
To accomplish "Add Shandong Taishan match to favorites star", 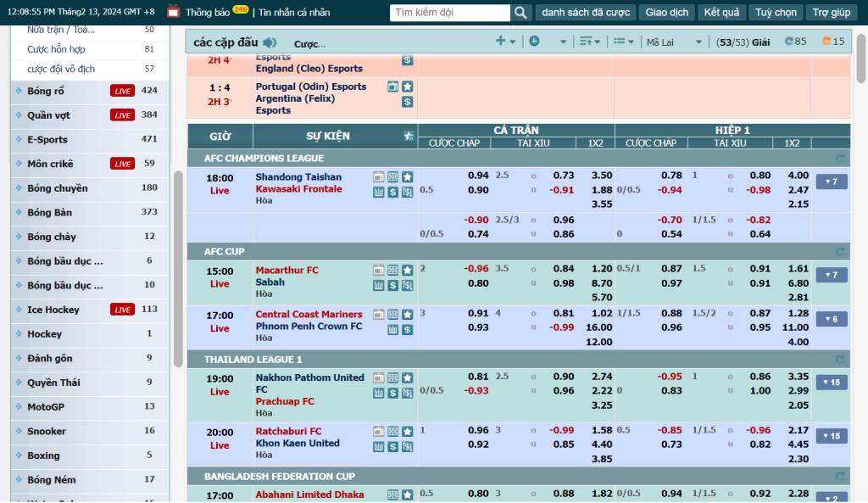I will click(407, 176).
